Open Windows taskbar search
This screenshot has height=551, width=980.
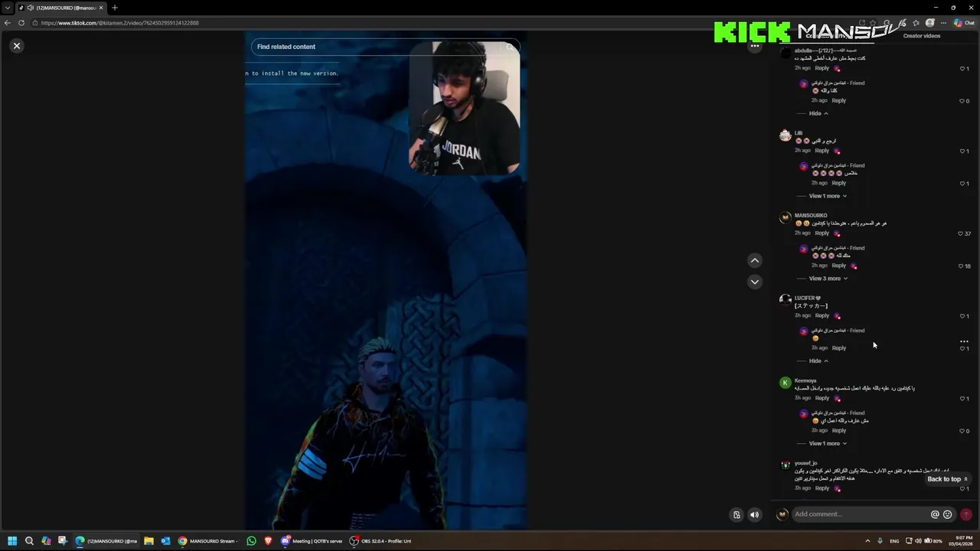29,541
